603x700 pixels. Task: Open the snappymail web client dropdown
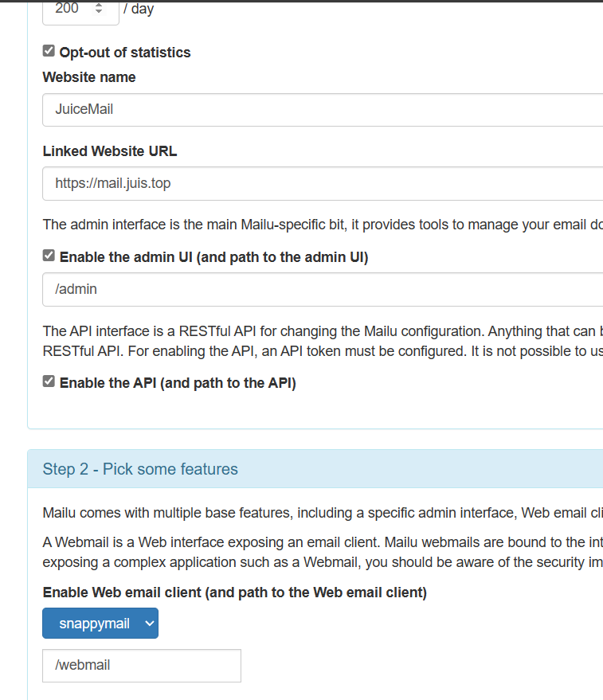100,624
